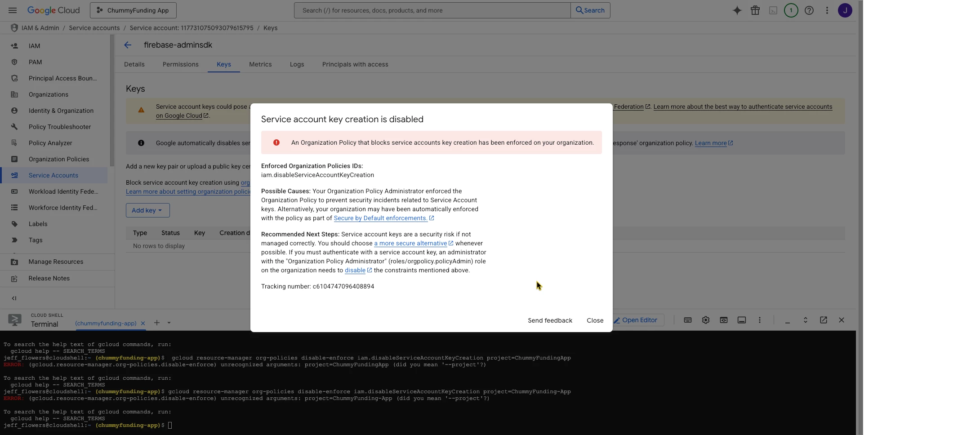Click Service accounts breadcrumb
Image resolution: width=980 pixels, height=435 pixels.
tap(94, 28)
